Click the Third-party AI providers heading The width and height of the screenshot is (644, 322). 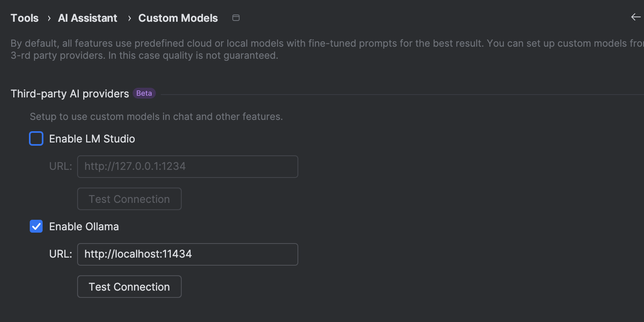pyautogui.click(x=70, y=94)
